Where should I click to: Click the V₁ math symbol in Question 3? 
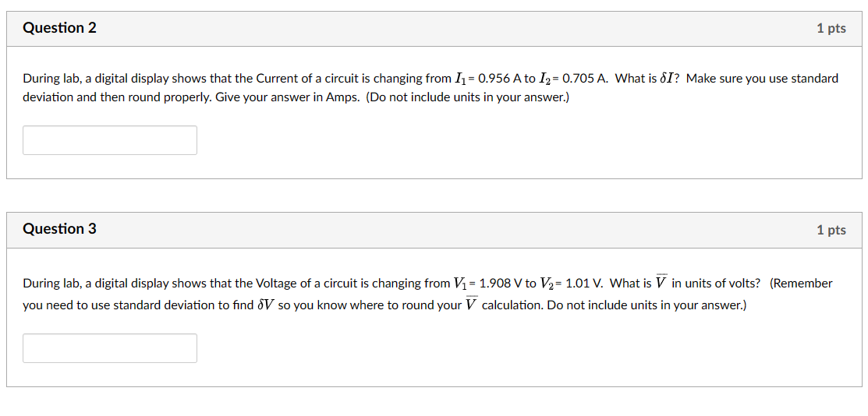coord(460,284)
